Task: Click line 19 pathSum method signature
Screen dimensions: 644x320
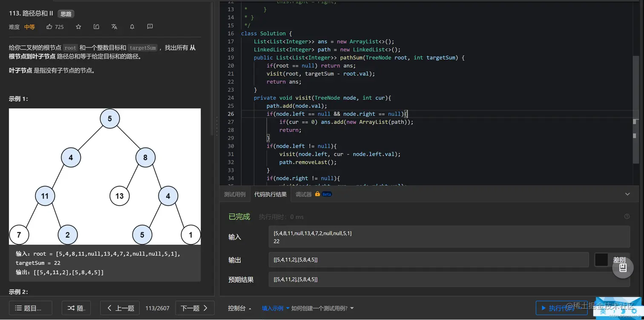Action: click(359, 57)
